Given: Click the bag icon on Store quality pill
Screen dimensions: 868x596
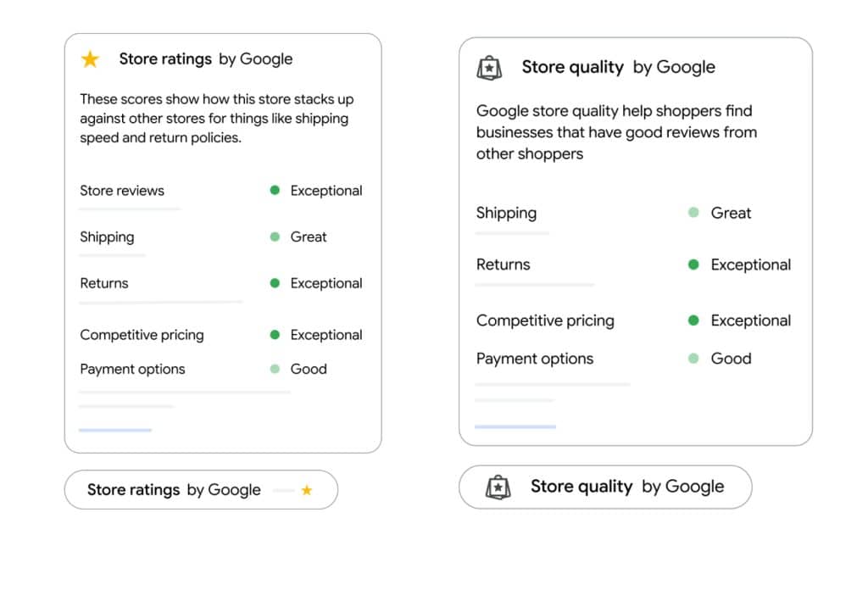Looking at the screenshot, I should [x=498, y=487].
